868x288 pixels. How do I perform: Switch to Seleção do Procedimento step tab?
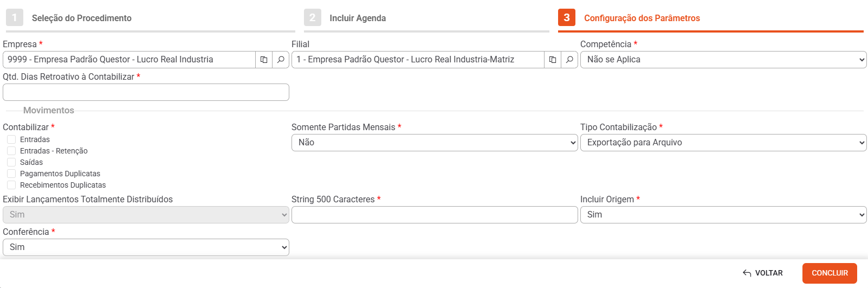click(x=81, y=18)
